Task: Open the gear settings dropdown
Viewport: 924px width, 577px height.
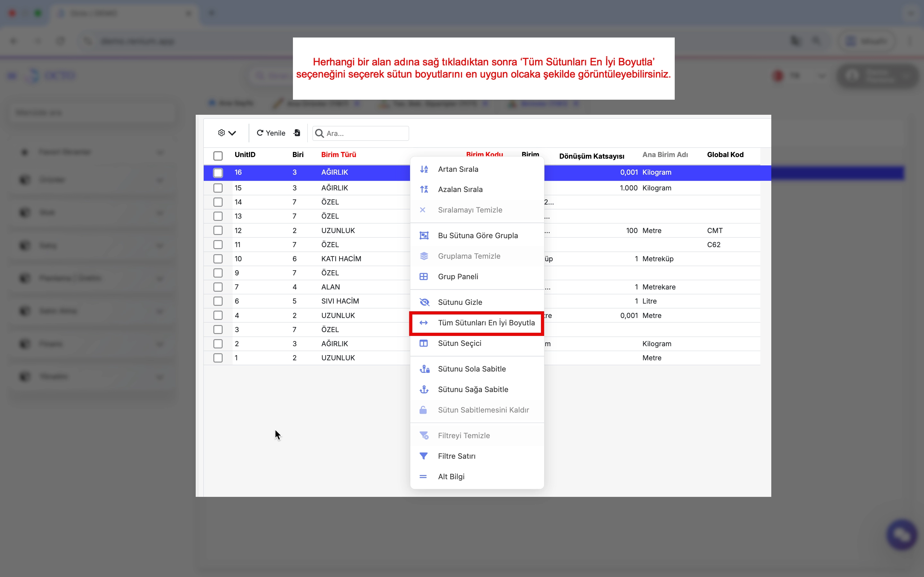Action: click(x=227, y=133)
